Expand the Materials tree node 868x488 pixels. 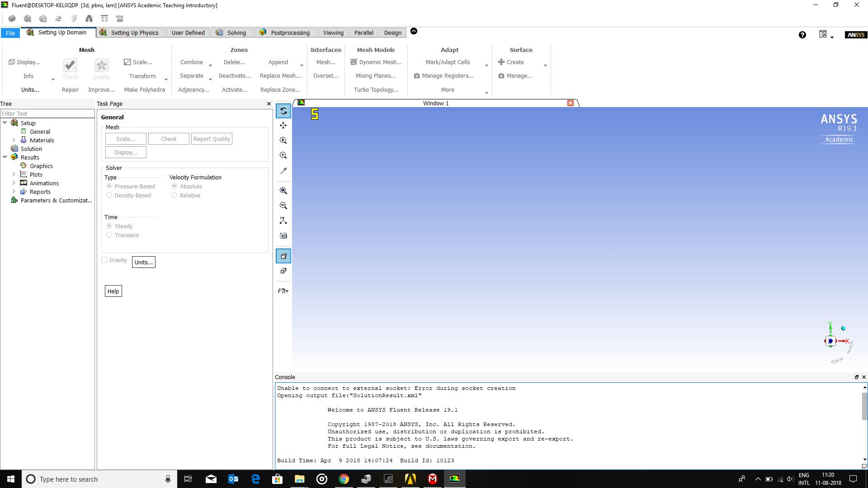[14, 140]
